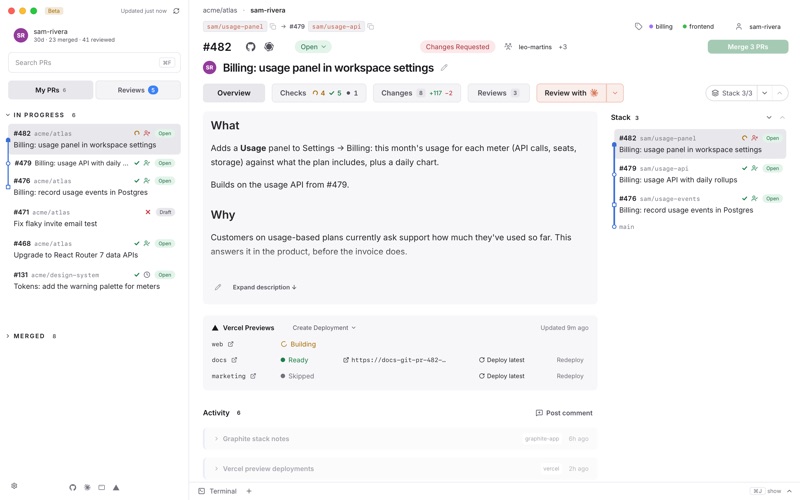Open the Terminal tab at the bottom
Viewport: 800px width, 500px height.
[x=218, y=491]
